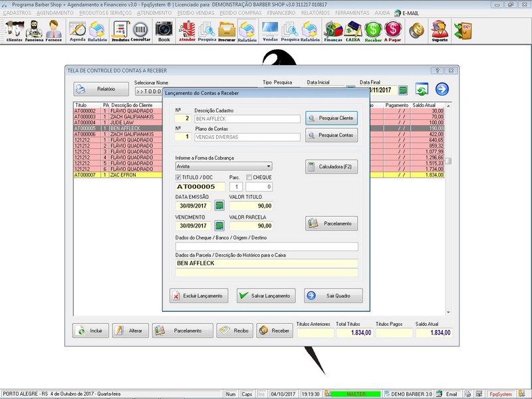Image resolution: width=532 pixels, height=399 pixels.
Task: Open the PRODUTOS E SERVIÇOS menu
Action: 106,13
